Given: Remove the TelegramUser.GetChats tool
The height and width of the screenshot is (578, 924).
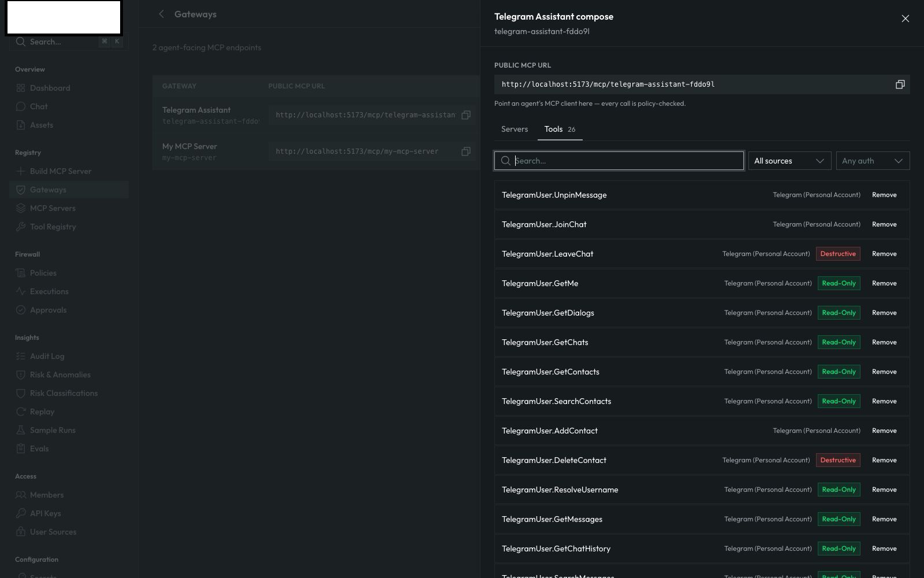Looking at the screenshot, I should tap(884, 342).
